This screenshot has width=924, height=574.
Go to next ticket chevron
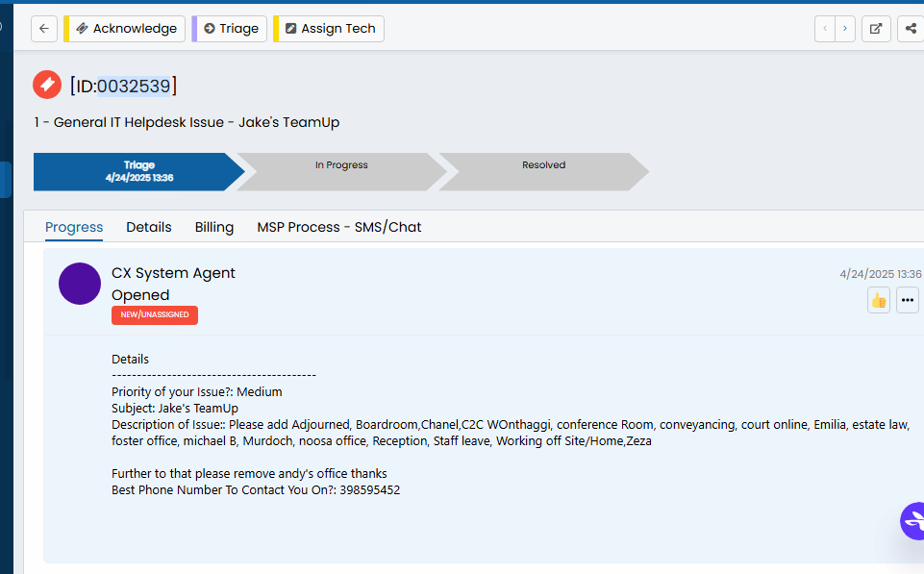(x=845, y=29)
